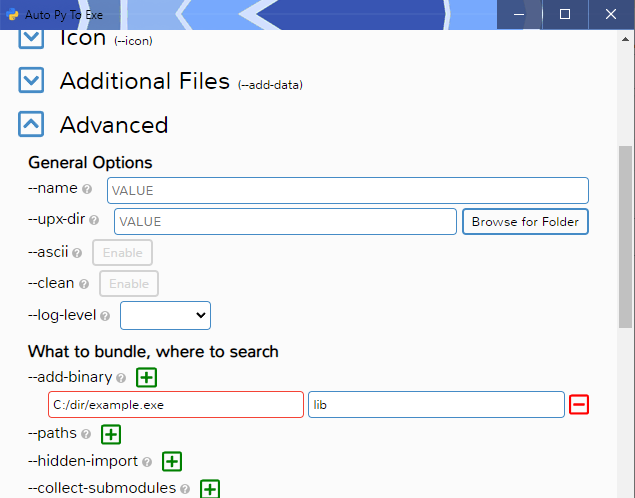The width and height of the screenshot is (635, 498).
Task: Add a new --paths entry
Action: point(111,434)
